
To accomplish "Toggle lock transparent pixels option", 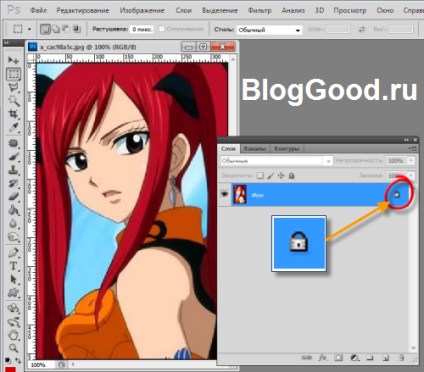I will pos(260,176).
